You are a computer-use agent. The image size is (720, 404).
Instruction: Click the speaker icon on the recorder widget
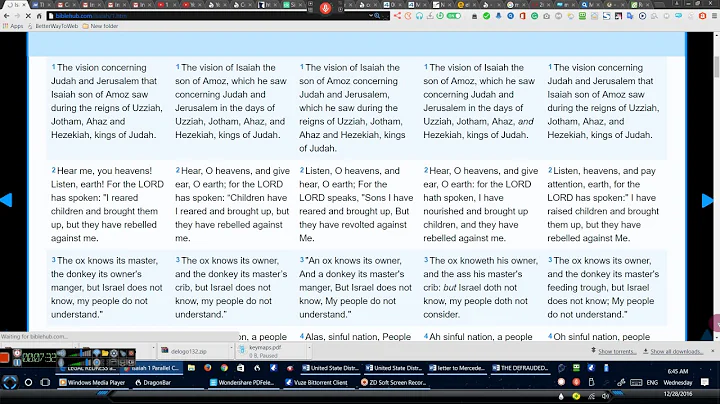(61, 353)
